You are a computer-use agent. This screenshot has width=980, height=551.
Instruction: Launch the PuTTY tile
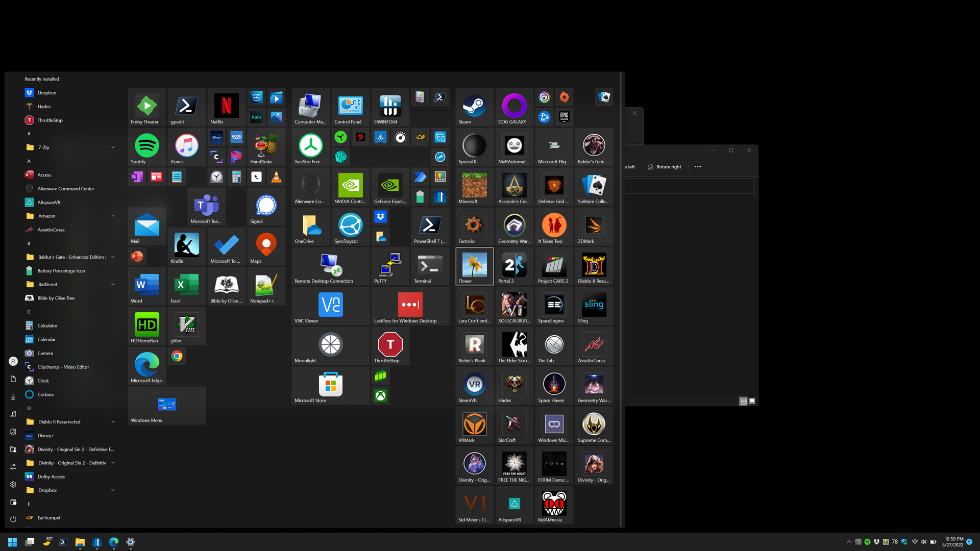click(x=390, y=266)
